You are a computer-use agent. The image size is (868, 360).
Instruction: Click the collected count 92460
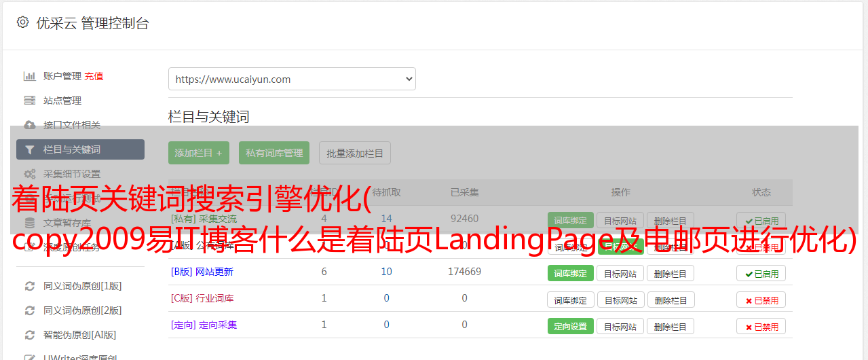(x=464, y=219)
